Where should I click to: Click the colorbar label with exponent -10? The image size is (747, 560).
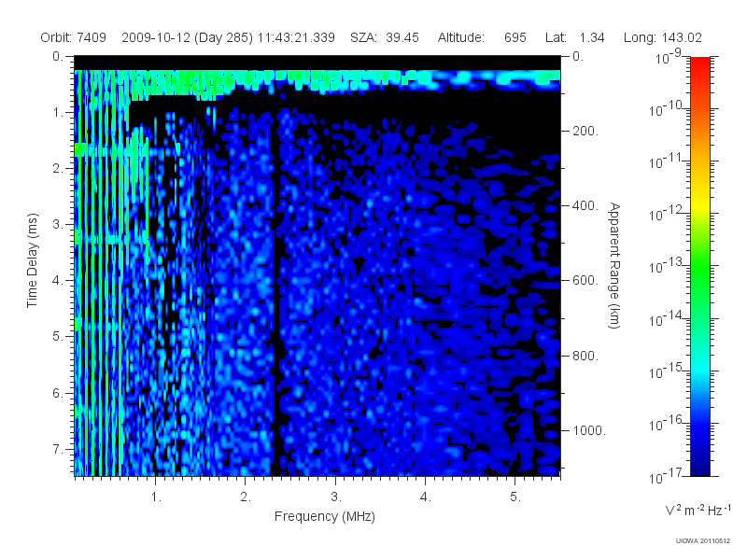[667, 109]
